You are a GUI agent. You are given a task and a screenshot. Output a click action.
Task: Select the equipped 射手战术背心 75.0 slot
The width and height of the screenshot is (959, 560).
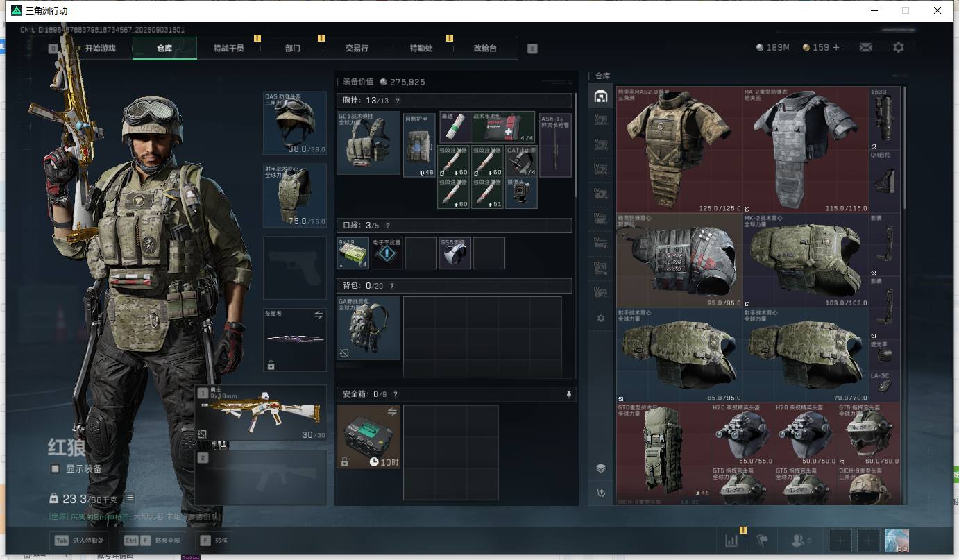295,196
